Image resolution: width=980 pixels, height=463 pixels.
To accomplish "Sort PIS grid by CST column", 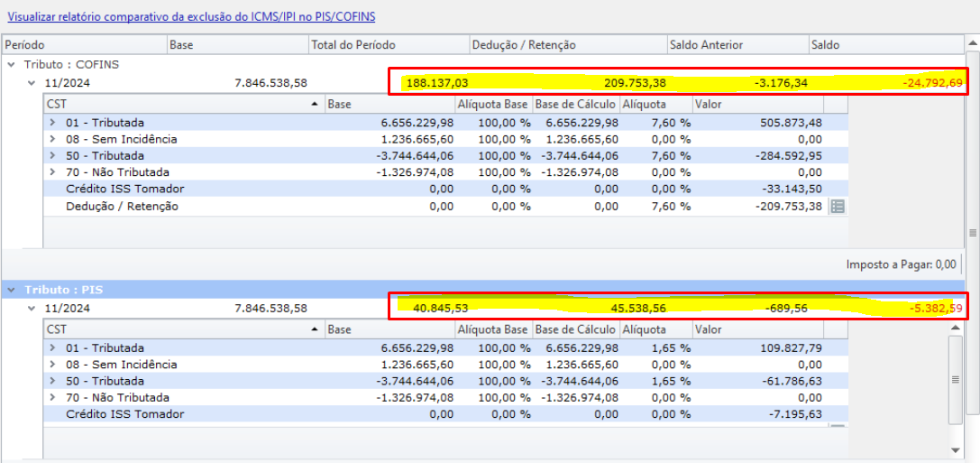I will coord(184,329).
